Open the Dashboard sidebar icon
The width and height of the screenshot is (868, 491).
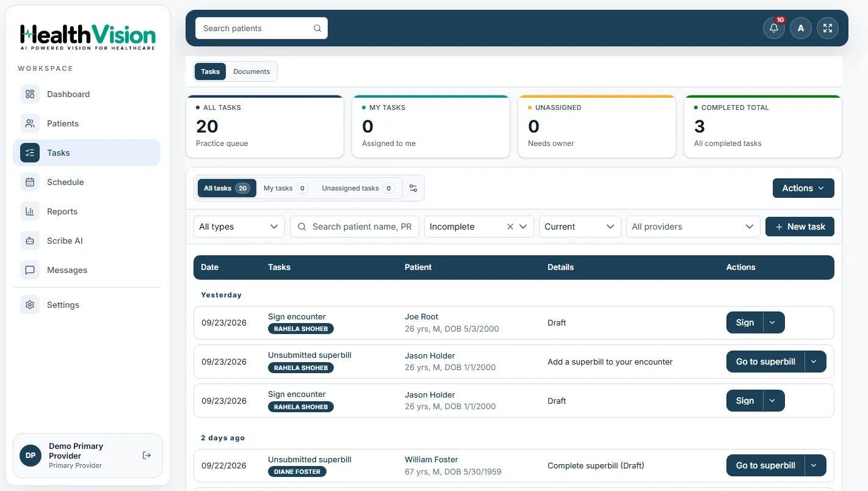[30, 94]
